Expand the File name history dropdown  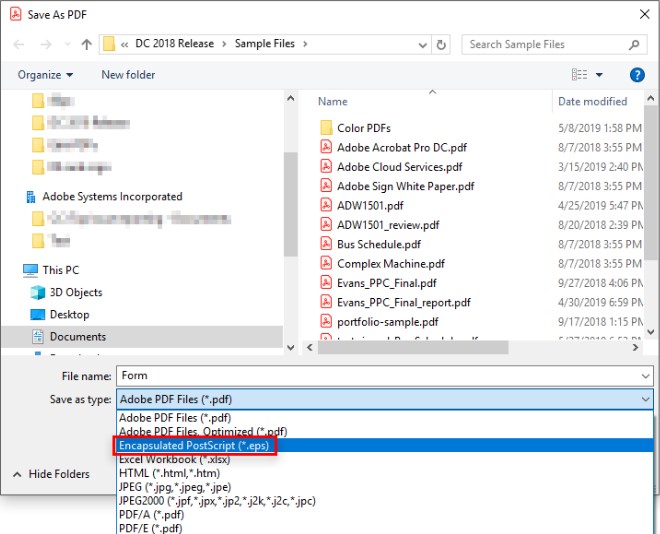point(645,376)
